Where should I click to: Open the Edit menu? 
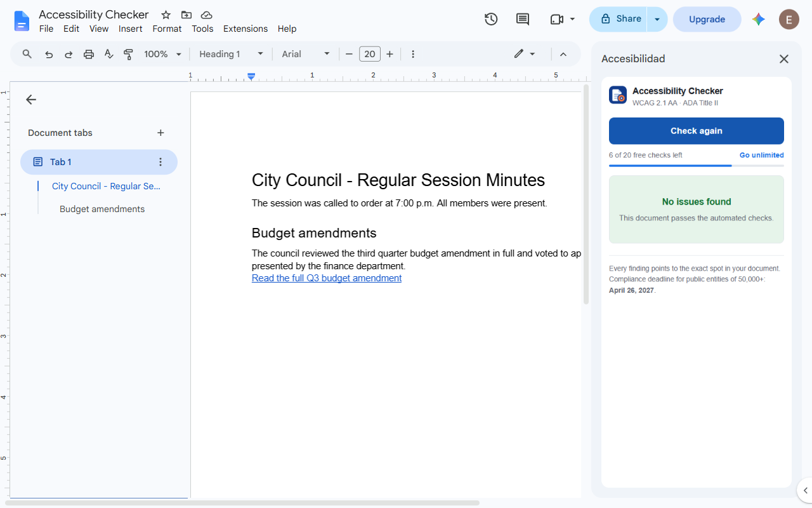coord(71,29)
